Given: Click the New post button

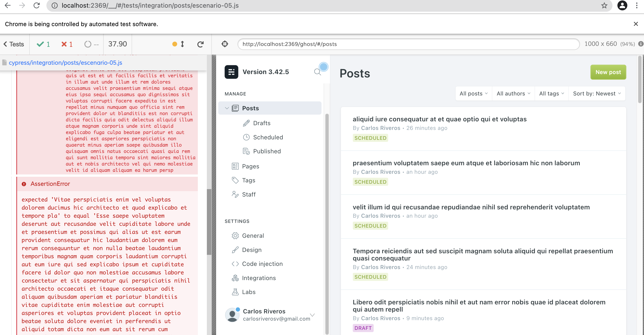Looking at the screenshot, I should 608,72.
